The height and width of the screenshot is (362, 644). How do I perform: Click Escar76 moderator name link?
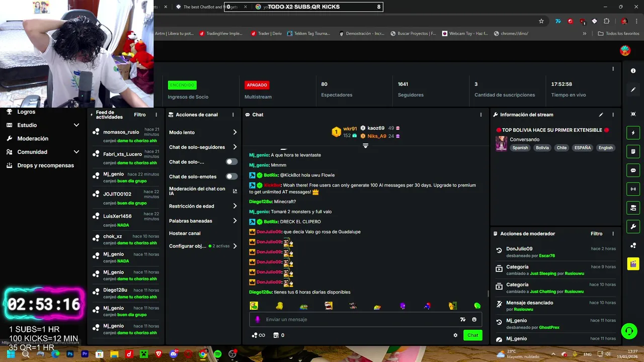[x=547, y=256]
